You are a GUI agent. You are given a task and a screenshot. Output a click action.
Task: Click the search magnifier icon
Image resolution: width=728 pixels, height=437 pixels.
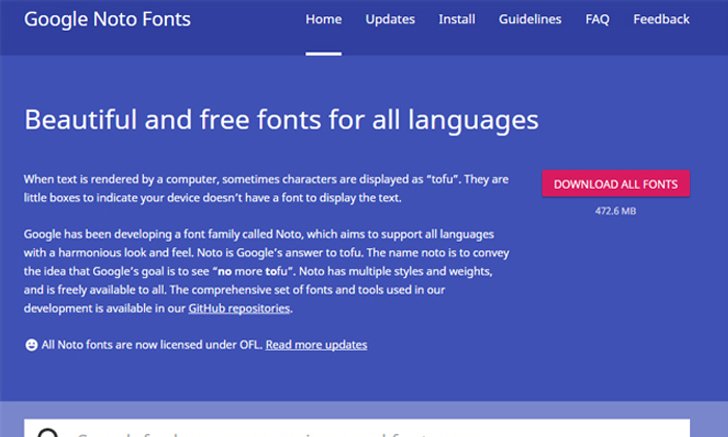tap(48, 433)
